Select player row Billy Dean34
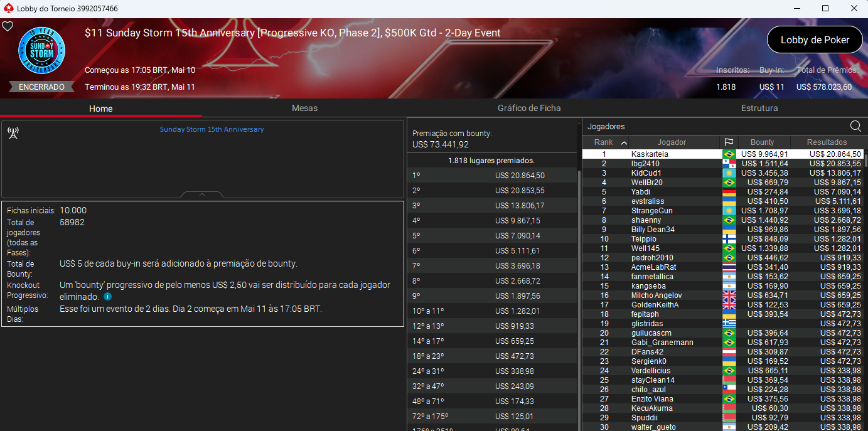 point(723,230)
